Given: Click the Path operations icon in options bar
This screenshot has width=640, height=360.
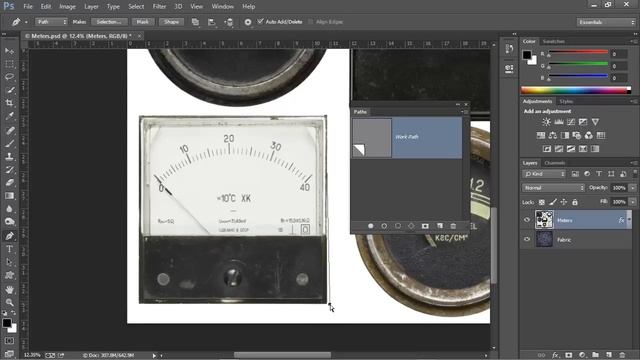Looking at the screenshot, I should [196, 22].
